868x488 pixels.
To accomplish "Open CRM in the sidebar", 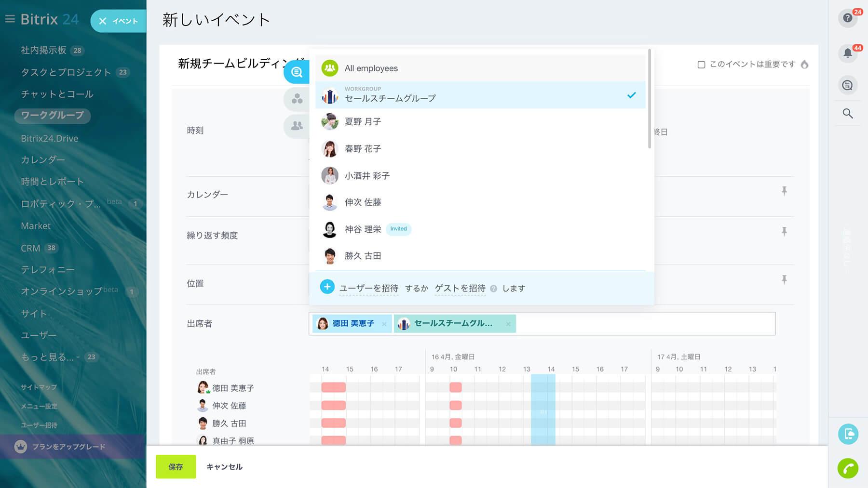I will (30, 248).
